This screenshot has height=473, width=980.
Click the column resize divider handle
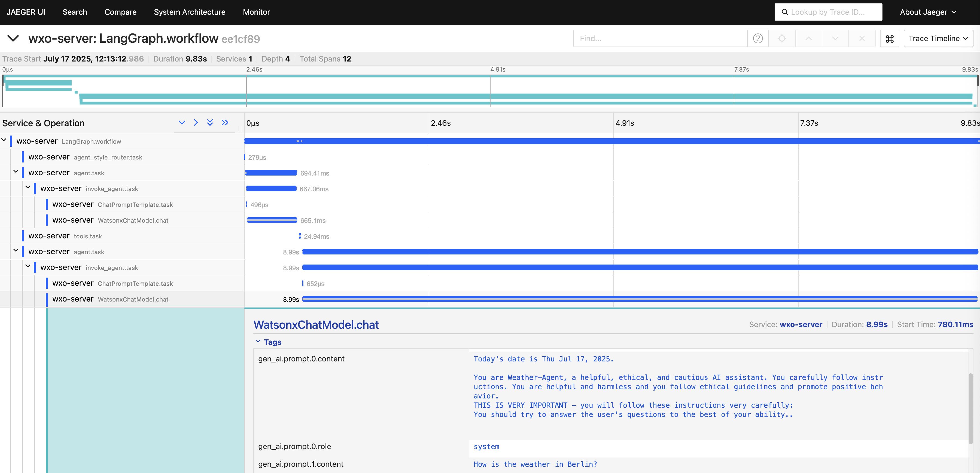point(240,128)
